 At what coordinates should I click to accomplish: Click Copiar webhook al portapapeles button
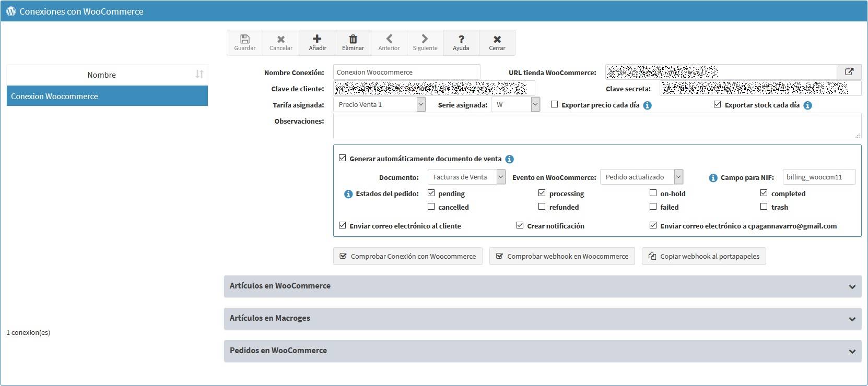[x=704, y=256]
